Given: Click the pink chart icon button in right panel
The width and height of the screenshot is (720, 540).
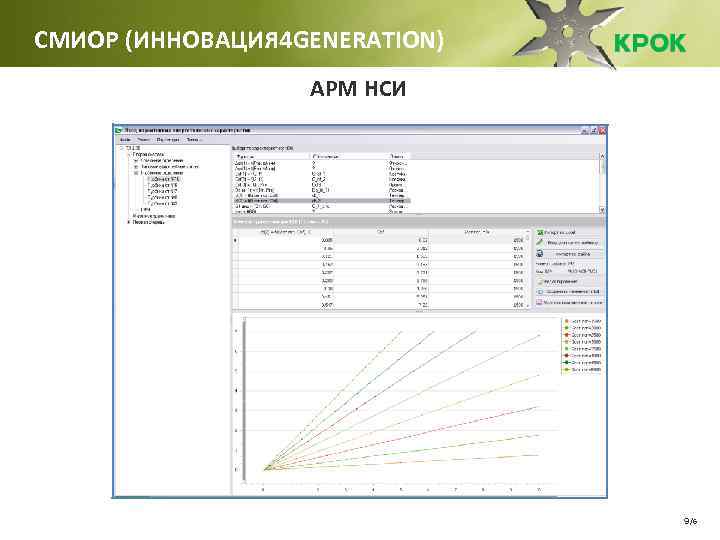Looking at the screenshot, I should pyautogui.click(x=540, y=303).
